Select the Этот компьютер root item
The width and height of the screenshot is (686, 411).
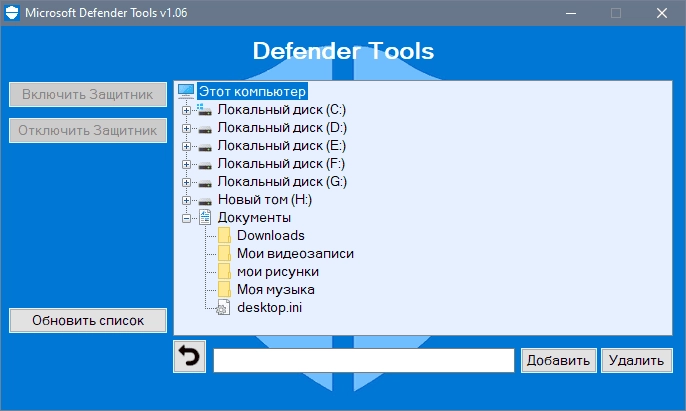252,91
